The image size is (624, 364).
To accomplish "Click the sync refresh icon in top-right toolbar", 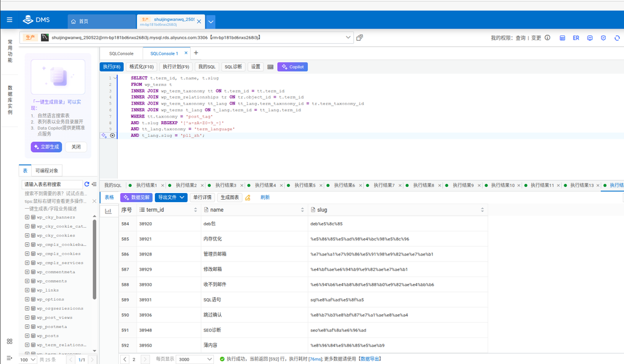I will tap(617, 38).
